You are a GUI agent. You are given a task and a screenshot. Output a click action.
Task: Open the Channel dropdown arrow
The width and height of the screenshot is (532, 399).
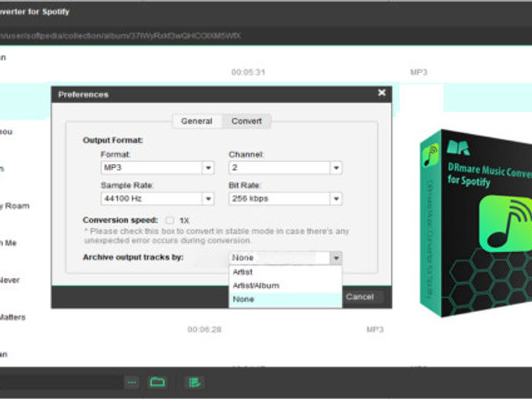coord(336,167)
